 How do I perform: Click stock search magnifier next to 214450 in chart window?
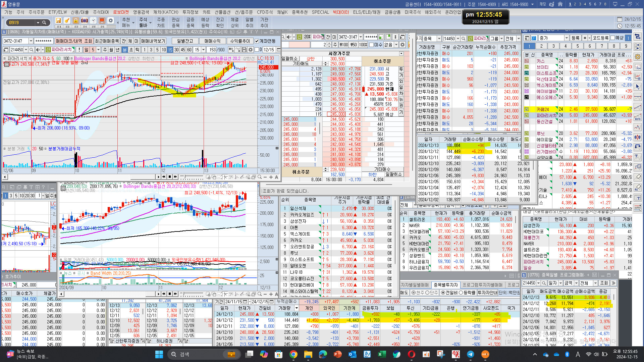[x=31, y=50]
